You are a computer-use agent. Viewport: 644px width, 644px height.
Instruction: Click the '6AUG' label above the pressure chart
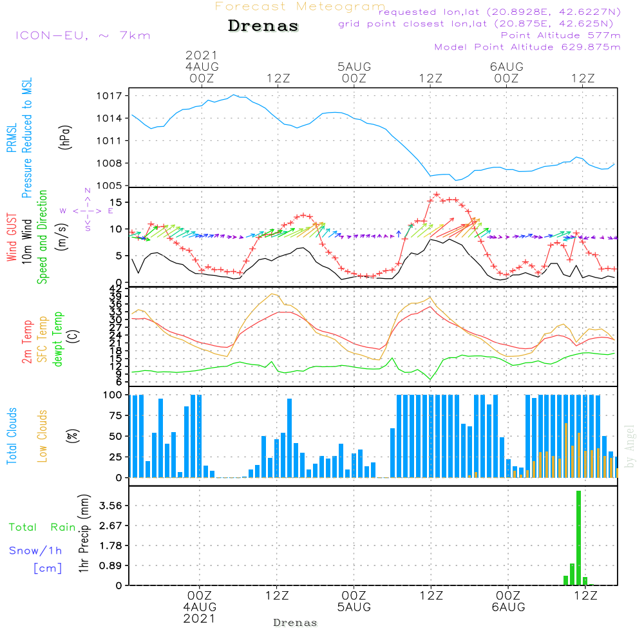(507, 66)
